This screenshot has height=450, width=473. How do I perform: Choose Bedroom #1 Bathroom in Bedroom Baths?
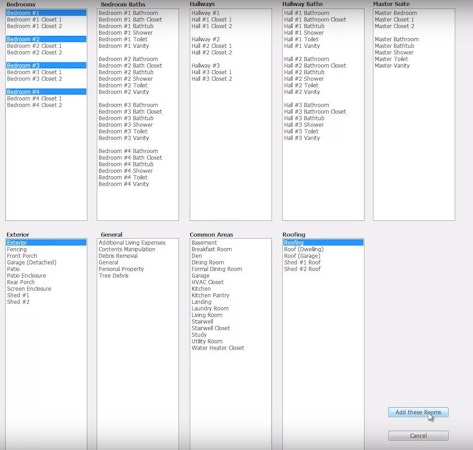pos(128,13)
